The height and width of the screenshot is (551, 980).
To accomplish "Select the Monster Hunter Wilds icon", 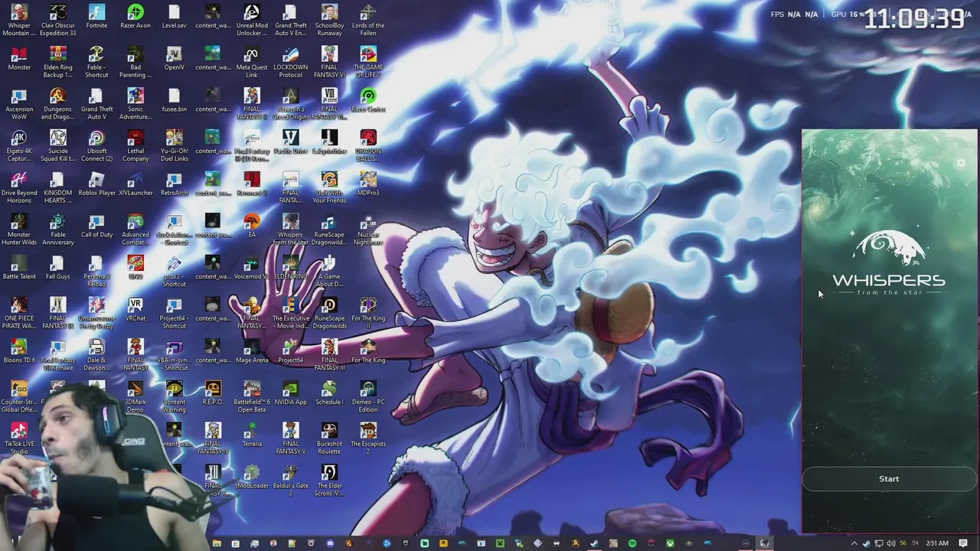I will click(x=19, y=229).
